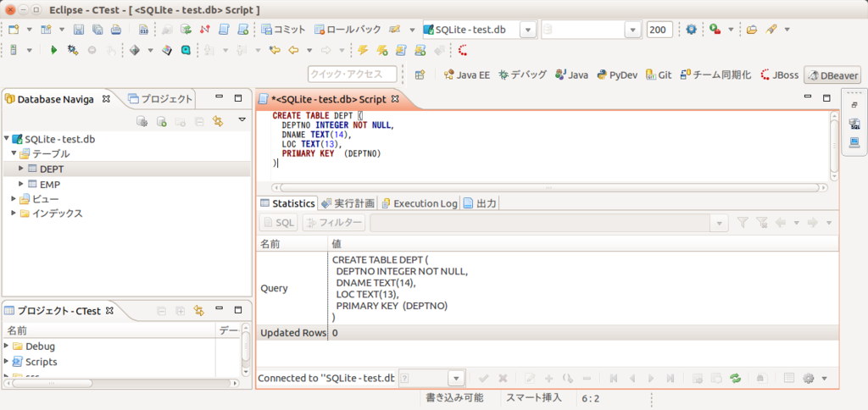Open the empty database selector dropdown

[x=632, y=30]
